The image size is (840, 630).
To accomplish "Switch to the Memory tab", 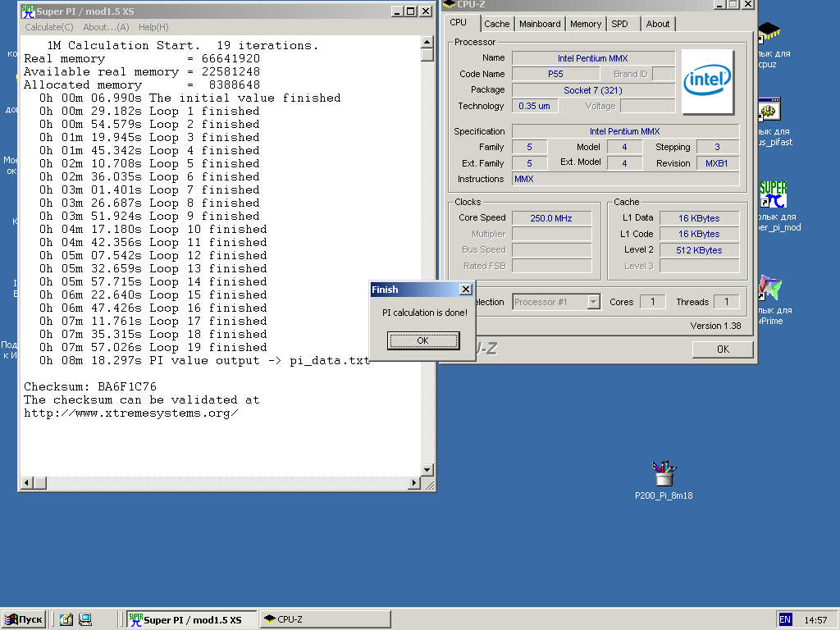I will (585, 24).
